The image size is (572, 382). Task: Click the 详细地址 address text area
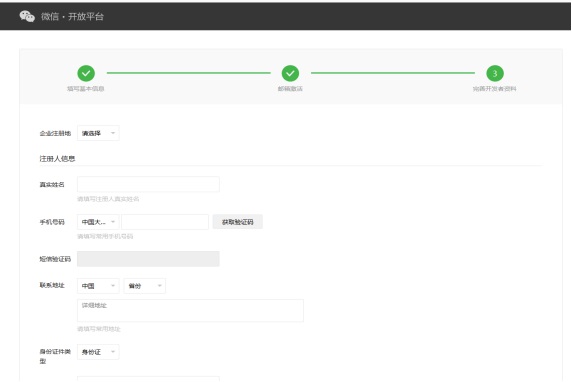click(190, 310)
